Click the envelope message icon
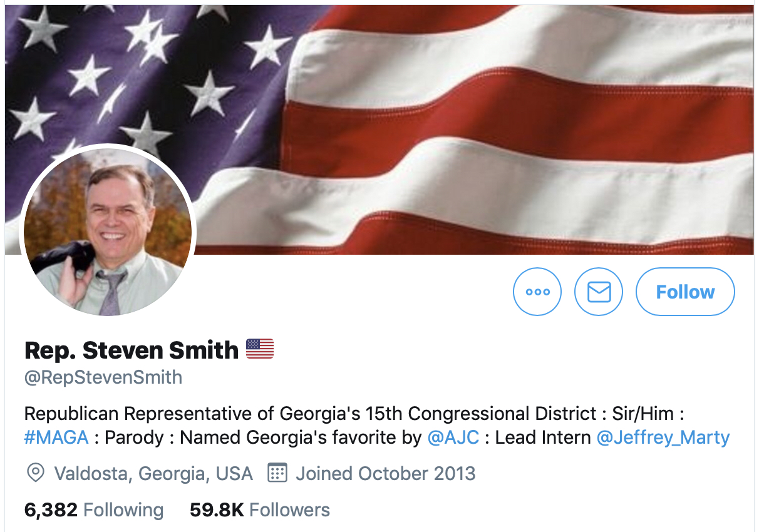Image resolution: width=759 pixels, height=532 pixels. click(x=599, y=292)
